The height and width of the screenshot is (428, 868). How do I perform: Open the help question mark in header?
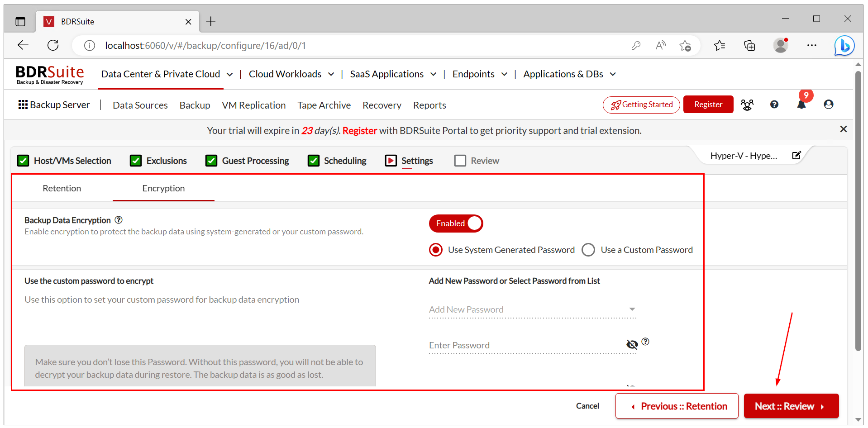[774, 105]
